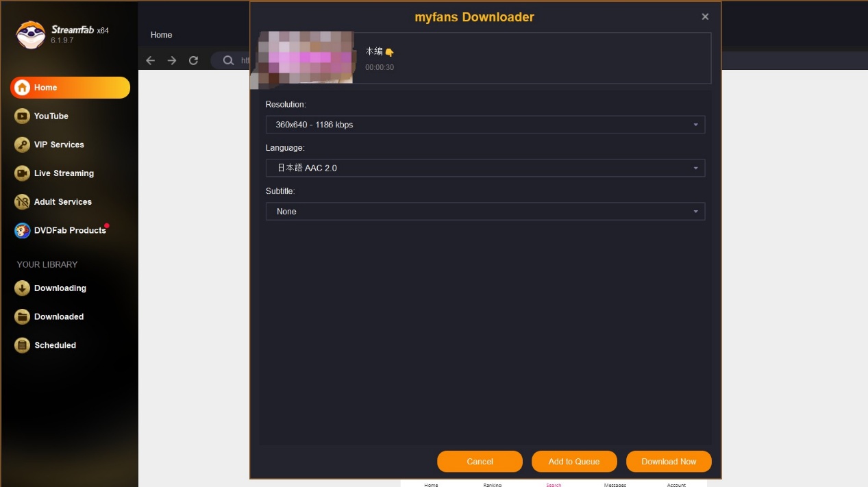The height and width of the screenshot is (487, 868).
Task: Click the webpage Account nav item
Action: (x=676, y=484)
